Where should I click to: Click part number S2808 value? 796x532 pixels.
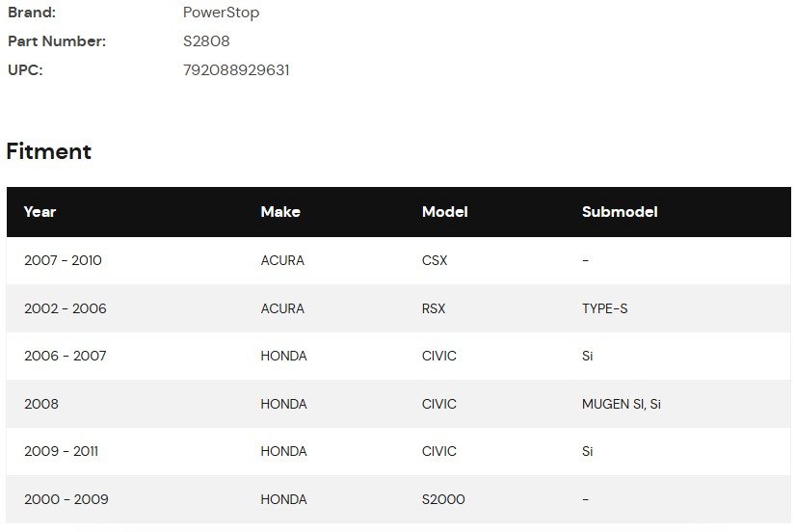[x=206, y=41]
